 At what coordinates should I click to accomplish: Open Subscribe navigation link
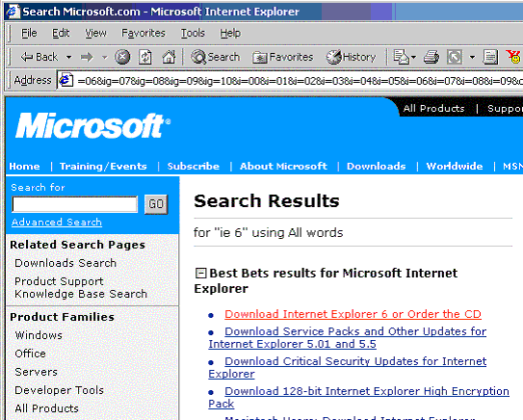[x=194, y=166]
